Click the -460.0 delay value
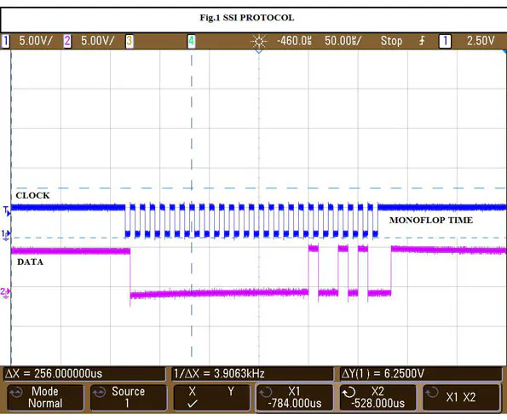Screen dimensions: 507x420 [x=294, y=41]
